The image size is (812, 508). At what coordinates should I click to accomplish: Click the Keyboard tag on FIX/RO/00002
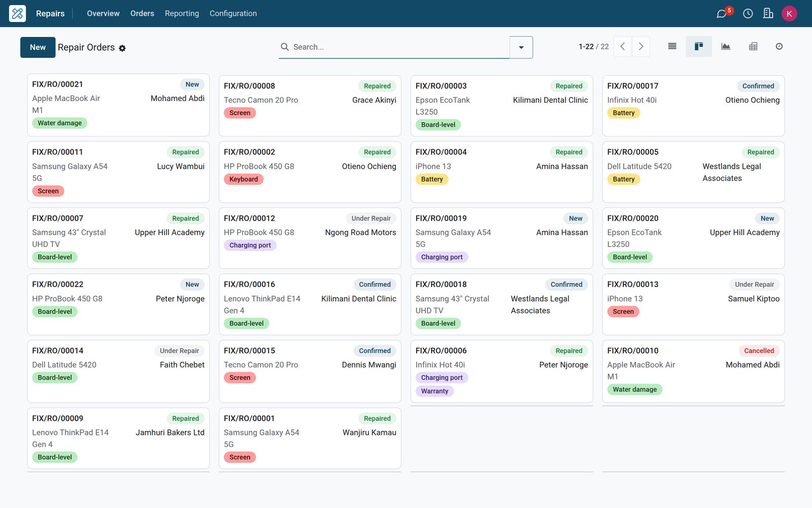(244, 179)
